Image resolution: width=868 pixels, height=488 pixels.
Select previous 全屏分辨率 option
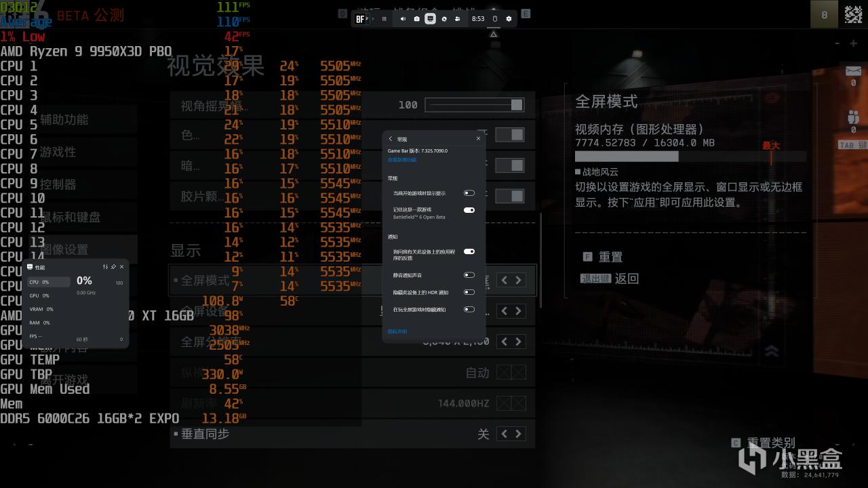tap(505, 342)
